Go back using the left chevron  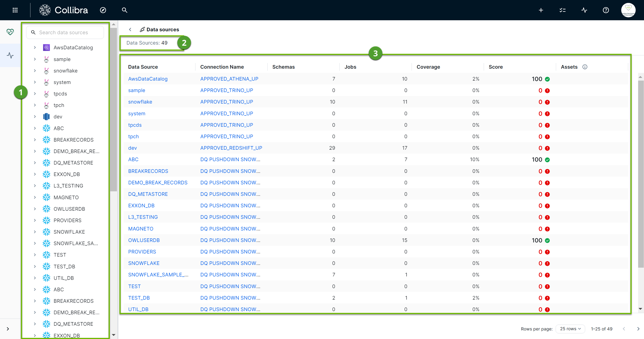tap(130, 29)
